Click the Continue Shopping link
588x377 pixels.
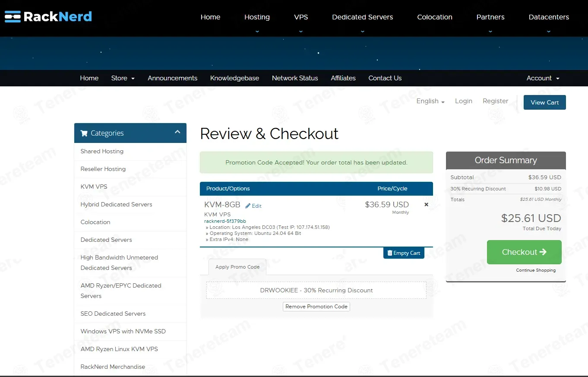coord(536,270)
